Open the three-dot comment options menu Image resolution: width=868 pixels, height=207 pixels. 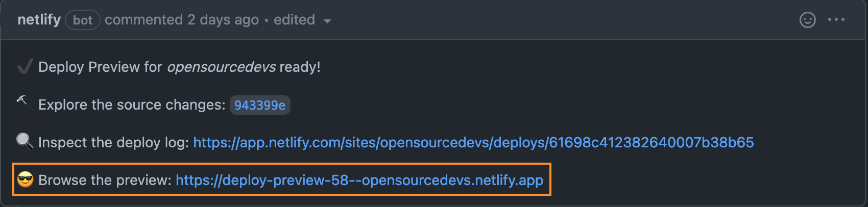click(836, 20)
